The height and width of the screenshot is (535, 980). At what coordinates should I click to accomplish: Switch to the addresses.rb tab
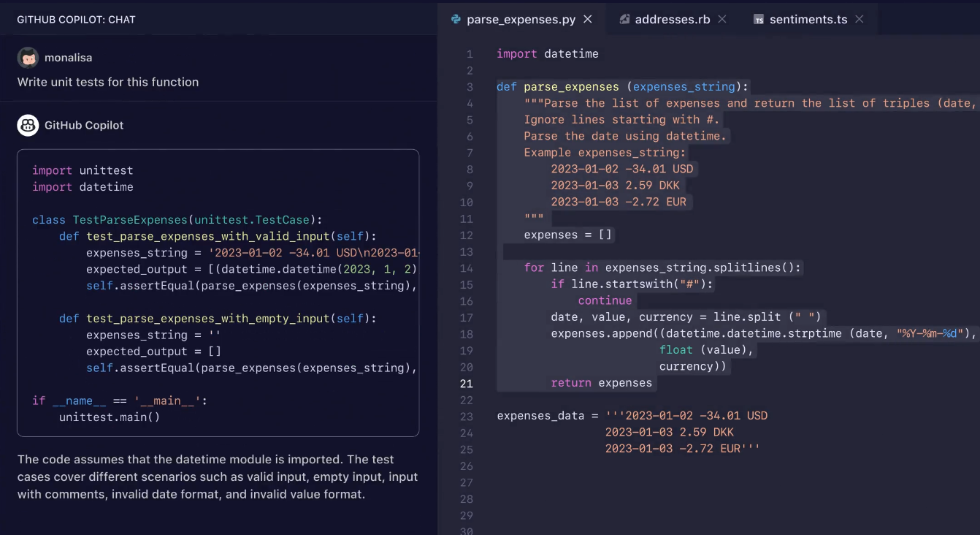coord(672,20)
